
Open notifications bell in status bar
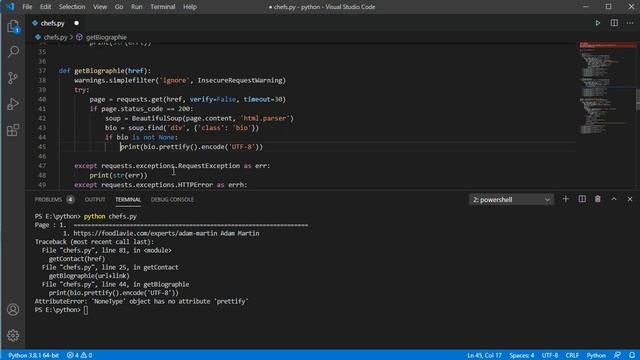click(632, 356)
